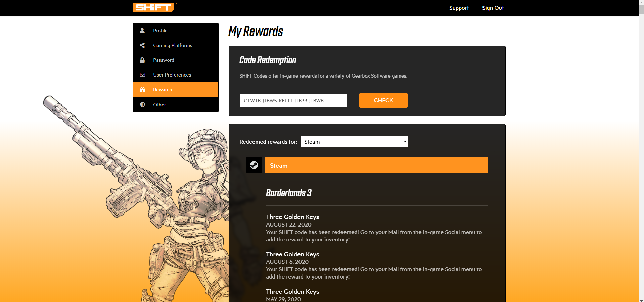
Task: Open the Profile menu item
Action: click(176, 31)
